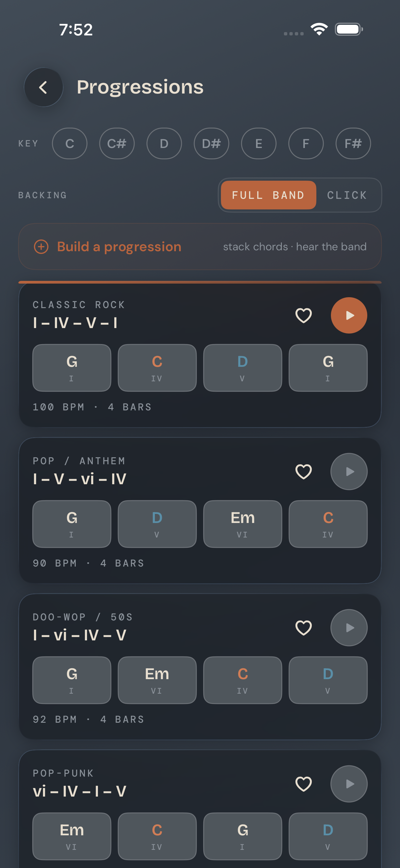Screen dimensions: 400x868
Task: Select key F#
Action: (x=353, y=143)
